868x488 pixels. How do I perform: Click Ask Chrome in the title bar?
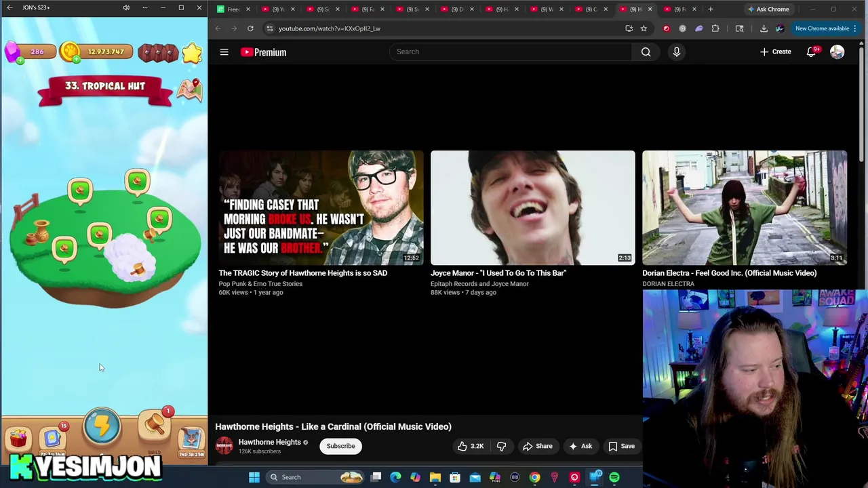pyautogui.click(x=768, y=9)
